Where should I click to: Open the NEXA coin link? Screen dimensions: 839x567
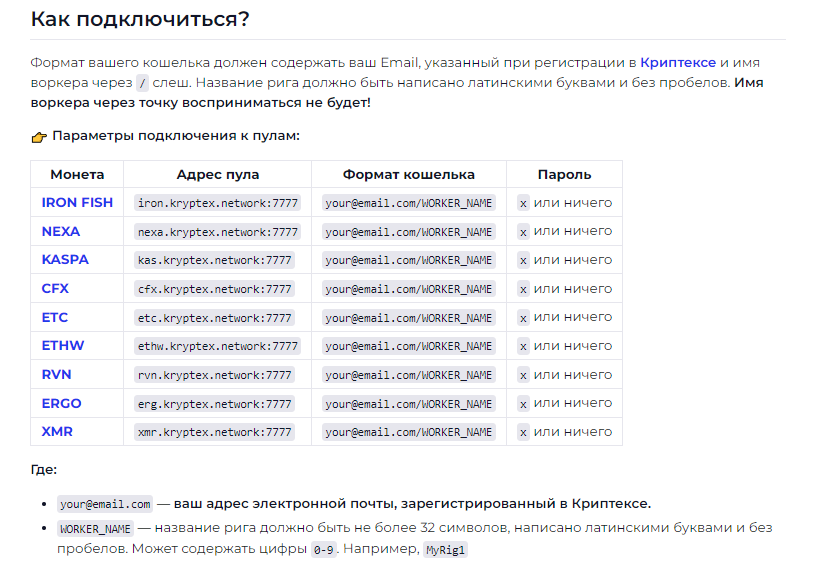[x=60, y=232]
